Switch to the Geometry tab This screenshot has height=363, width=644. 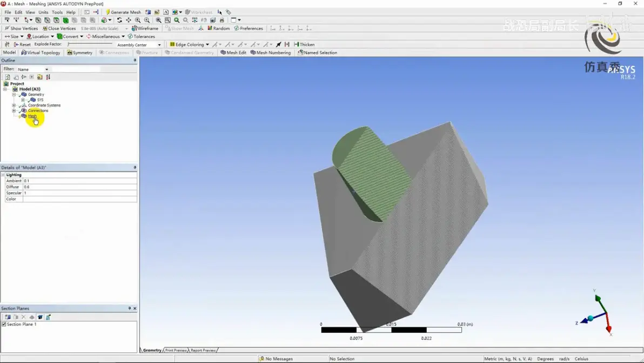[152, 350]
